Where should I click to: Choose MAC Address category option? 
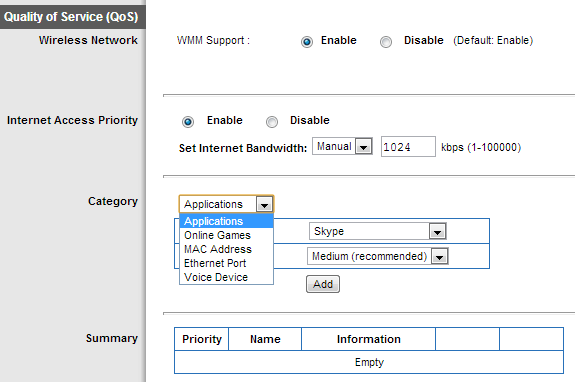226,249
